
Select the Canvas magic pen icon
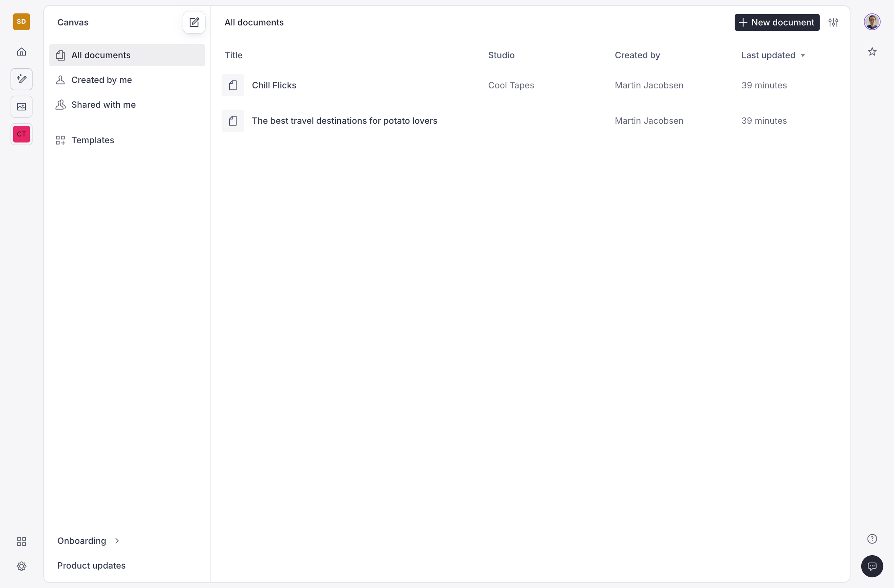click(21, 79)
